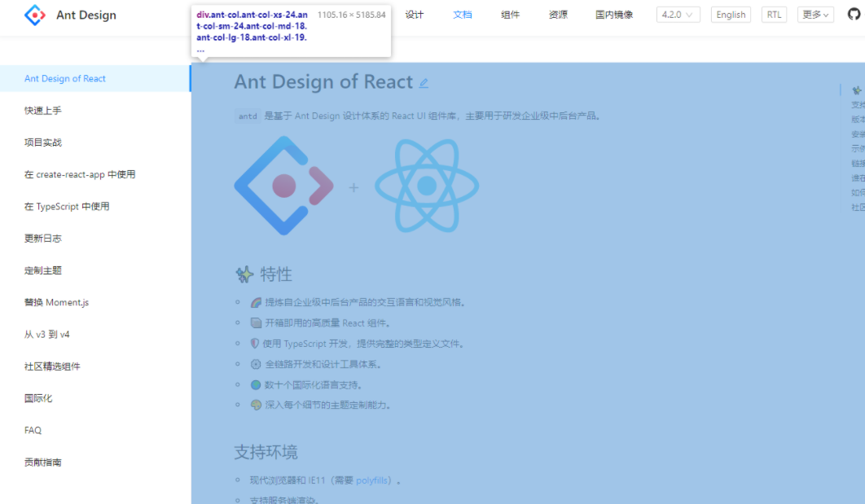Select Ant Design of React in sidebar
865x504 pixels.
(x=95, y=78)
